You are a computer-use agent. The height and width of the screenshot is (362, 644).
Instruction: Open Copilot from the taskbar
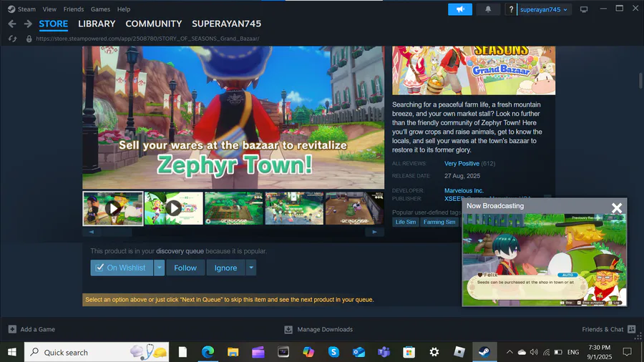pyautogui.click(x=308, y=352)
